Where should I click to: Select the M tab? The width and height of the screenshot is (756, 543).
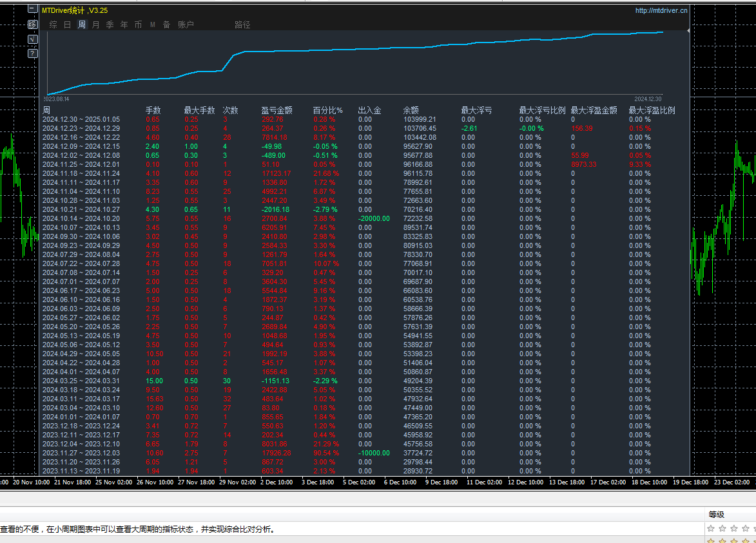click(153, 25)
